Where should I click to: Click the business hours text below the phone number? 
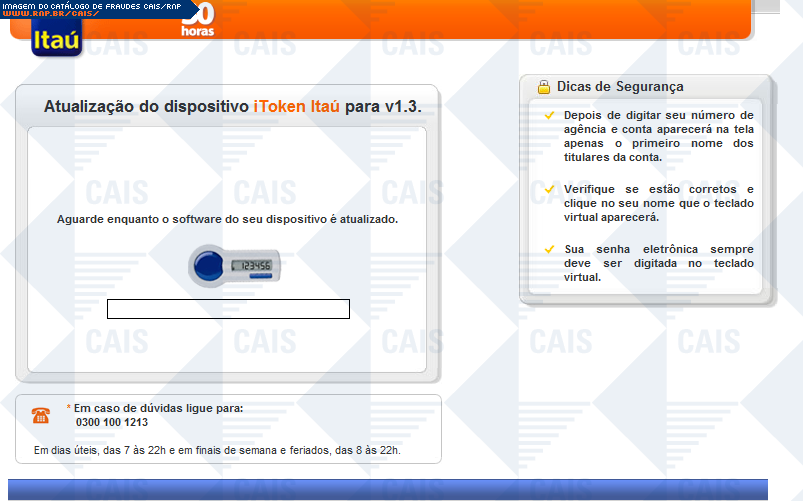tap(217, 451)
